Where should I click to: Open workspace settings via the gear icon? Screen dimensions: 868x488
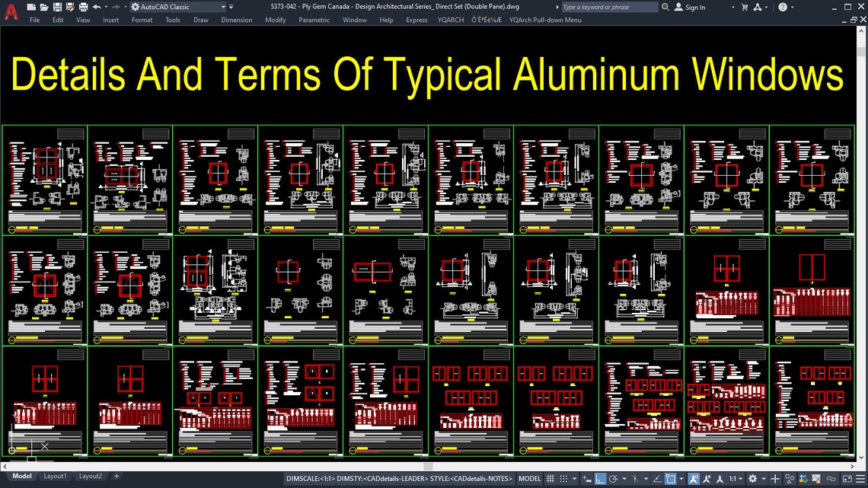tap(136, 8)
